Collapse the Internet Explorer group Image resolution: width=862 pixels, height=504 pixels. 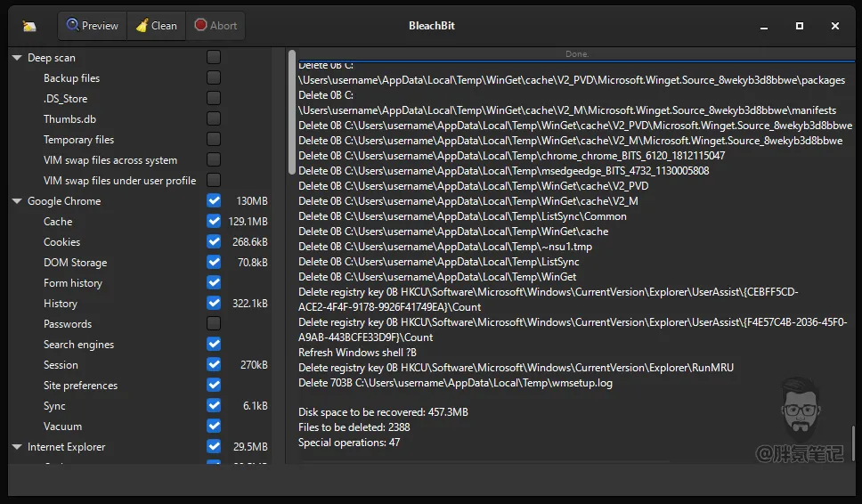tap(17, 447)
